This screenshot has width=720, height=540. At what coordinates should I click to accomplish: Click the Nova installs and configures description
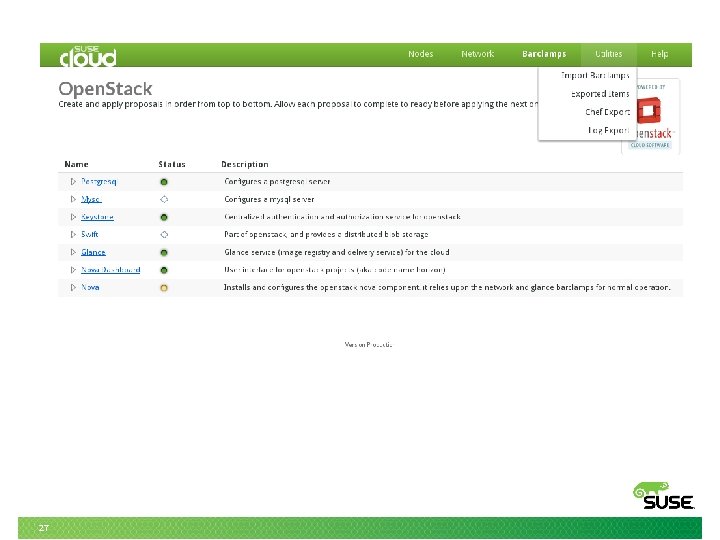coord(447,287)
